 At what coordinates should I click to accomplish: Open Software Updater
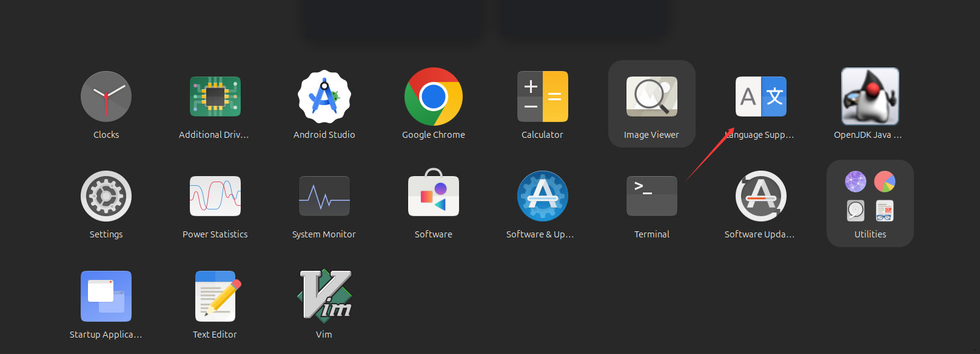click(x=760, y=197)
